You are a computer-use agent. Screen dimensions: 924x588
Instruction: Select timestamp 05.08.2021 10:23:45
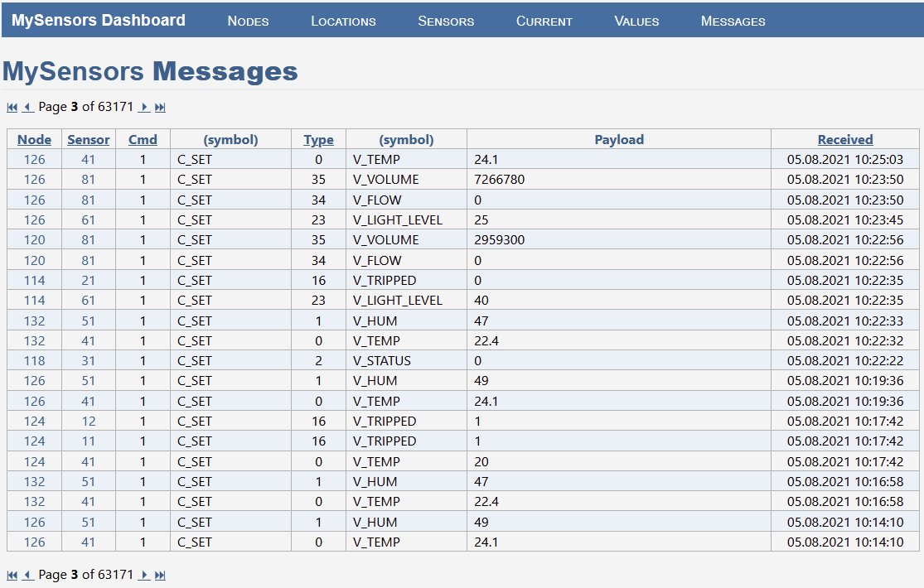tap(845, 220)
